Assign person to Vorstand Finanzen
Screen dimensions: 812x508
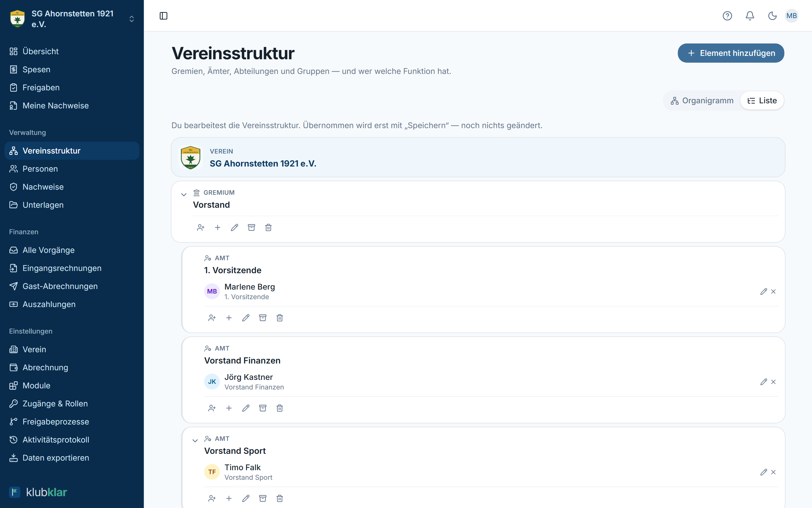[x=212, y=408]
